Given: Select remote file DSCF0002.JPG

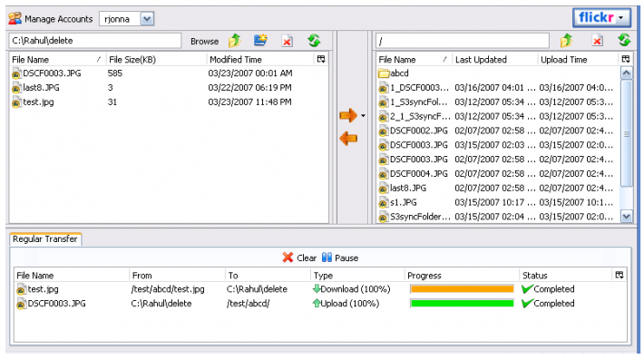Looking at the screenshot, I should pos(498,131).
